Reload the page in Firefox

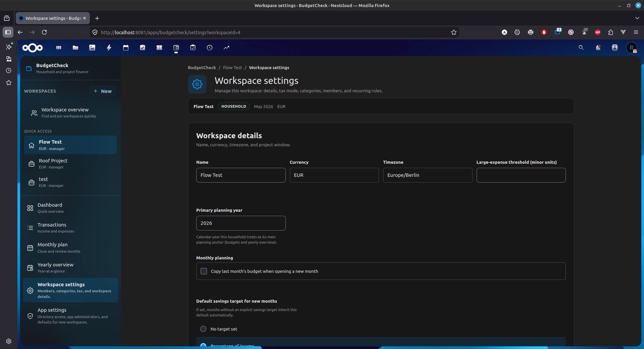[x=44, y=32]
